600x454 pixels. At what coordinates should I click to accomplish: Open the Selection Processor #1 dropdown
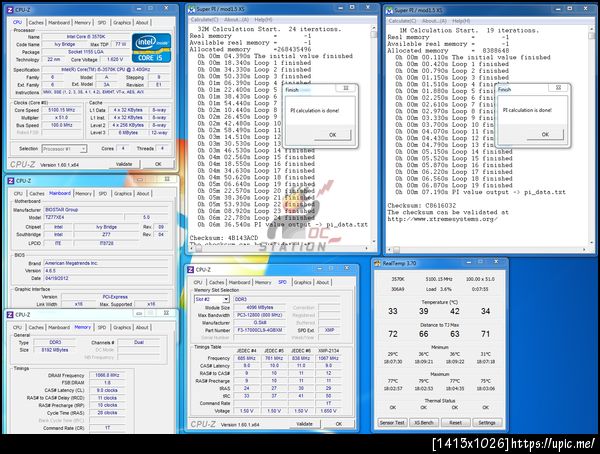[x=65, y=149]
